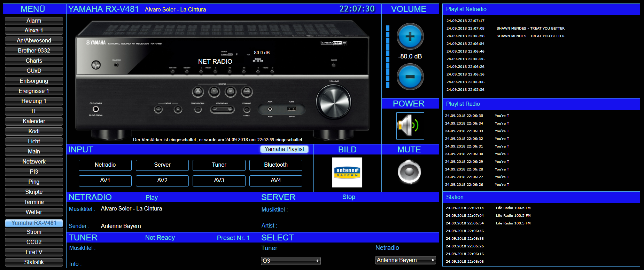Click Playlist Radio entry at 22:06:35

(477, 116)
